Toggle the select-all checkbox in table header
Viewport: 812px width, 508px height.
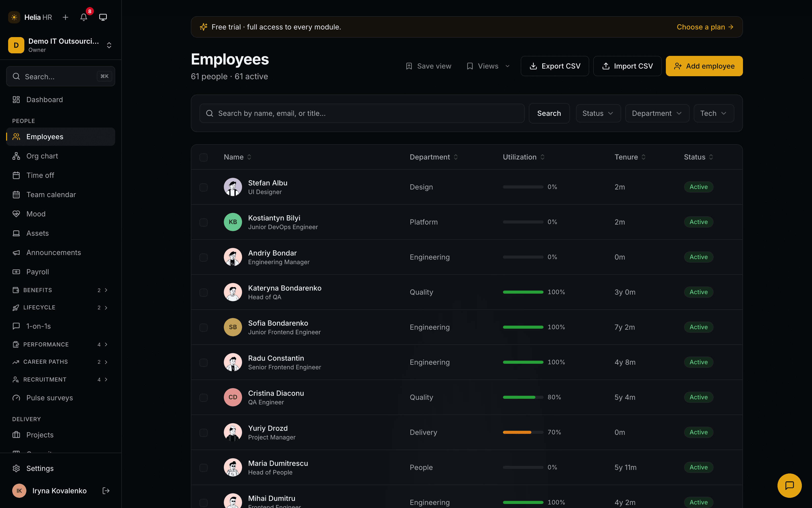pos(203,157)
